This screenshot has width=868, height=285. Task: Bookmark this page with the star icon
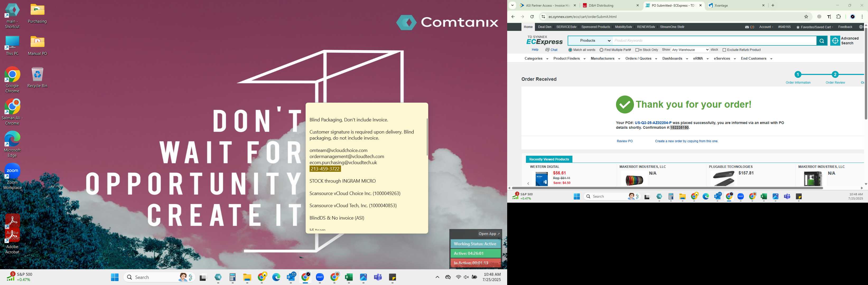point(806,17)
